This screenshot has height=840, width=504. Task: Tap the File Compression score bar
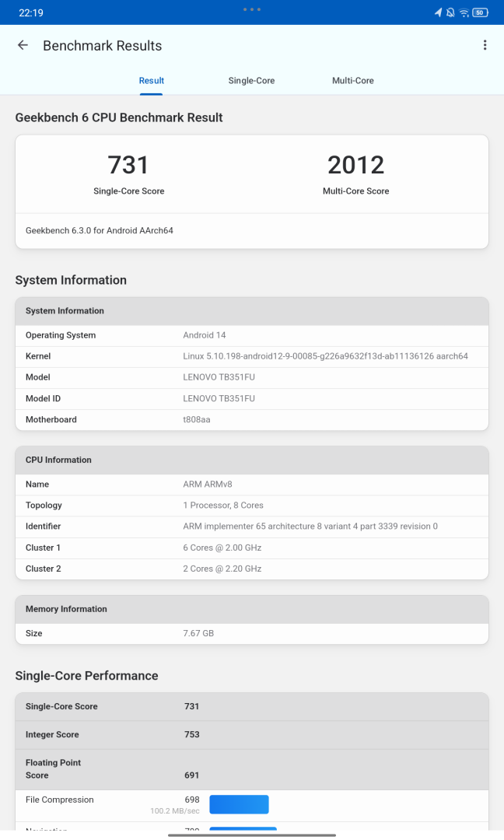(239, 805)
